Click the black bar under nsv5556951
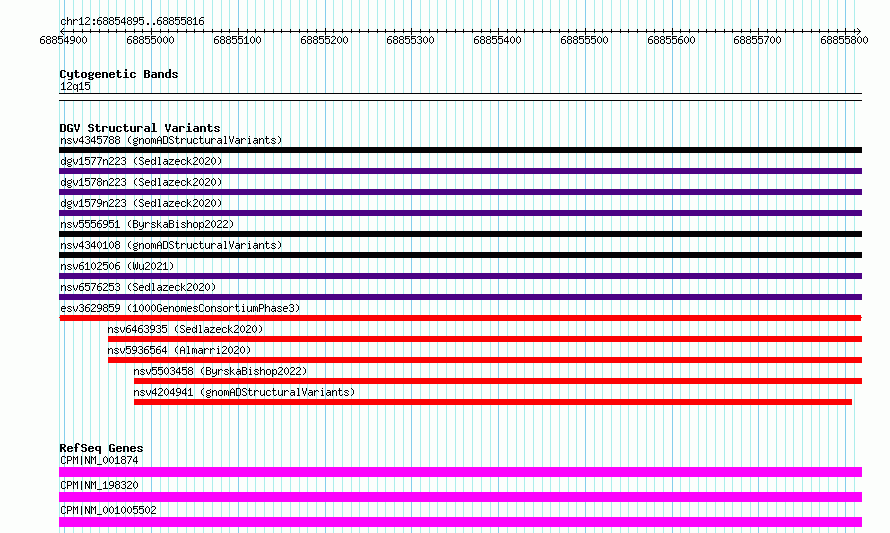Viewport: 890px width, 533px height. (460, 234)
